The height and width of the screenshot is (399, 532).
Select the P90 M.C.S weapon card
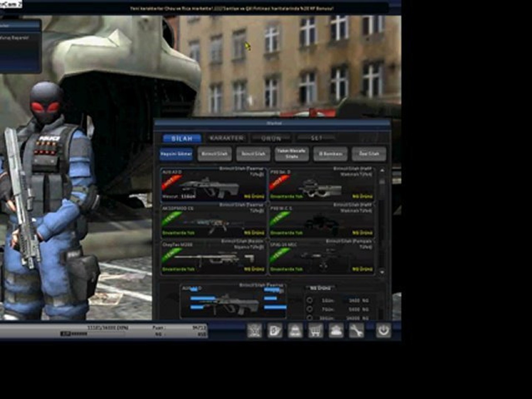tap(321, 221)
